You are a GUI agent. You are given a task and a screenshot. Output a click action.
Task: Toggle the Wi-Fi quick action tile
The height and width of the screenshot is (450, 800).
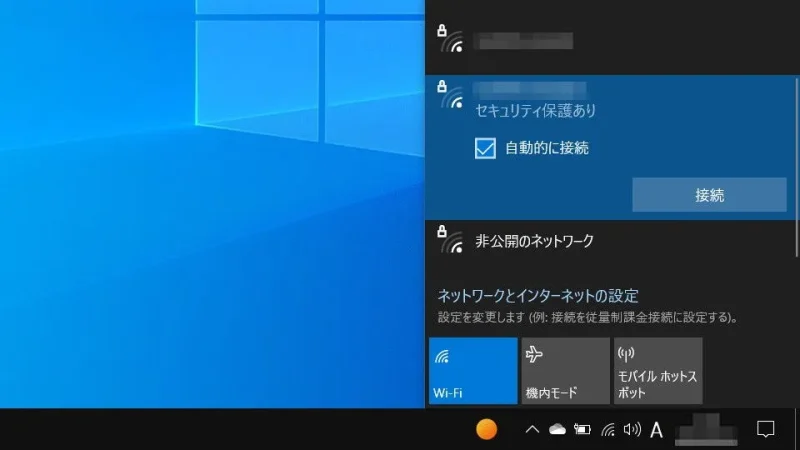click(473, 371)
